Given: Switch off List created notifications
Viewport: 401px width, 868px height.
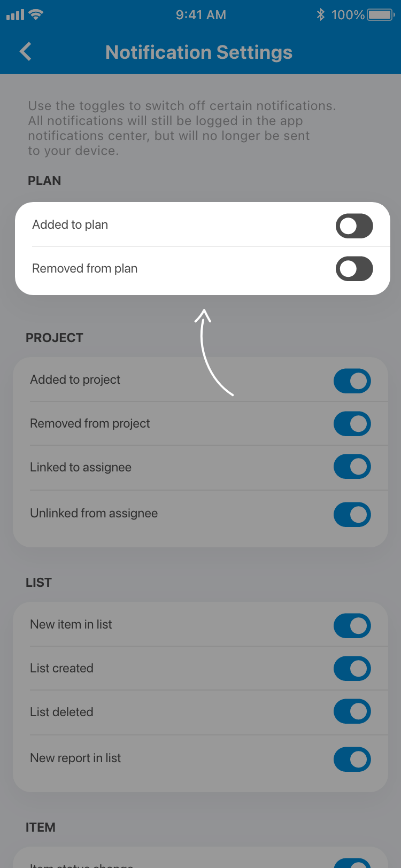Looking at the screenshot, I should (x=352, y=669).
